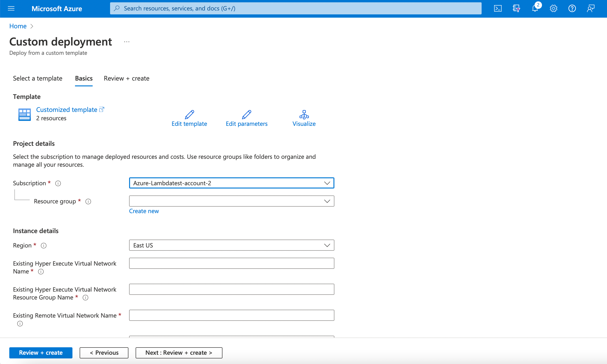Switch to Select a template tab
The width and height of the screenshot is (607, 364).
pyautogui.click(x=38, y=78)
